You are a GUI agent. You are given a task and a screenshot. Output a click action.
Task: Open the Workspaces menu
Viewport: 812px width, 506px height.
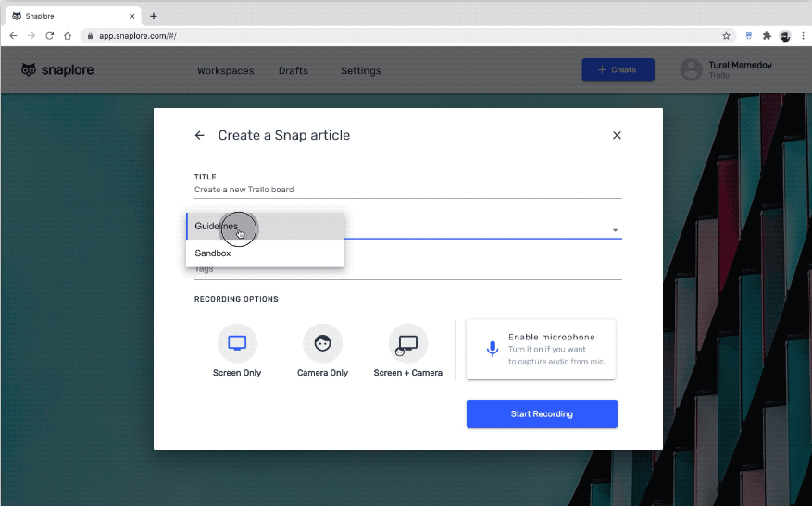[223, 70]
